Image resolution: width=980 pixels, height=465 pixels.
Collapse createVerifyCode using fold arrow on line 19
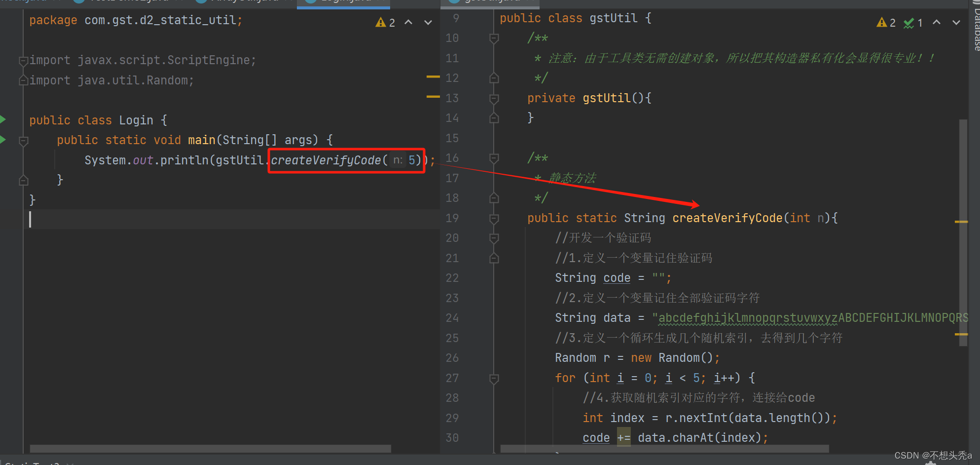(494, 218)
